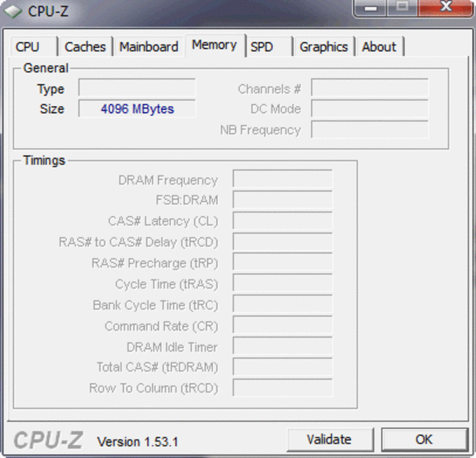
Task: Open the Caches tab
Action: coord(86,47)
